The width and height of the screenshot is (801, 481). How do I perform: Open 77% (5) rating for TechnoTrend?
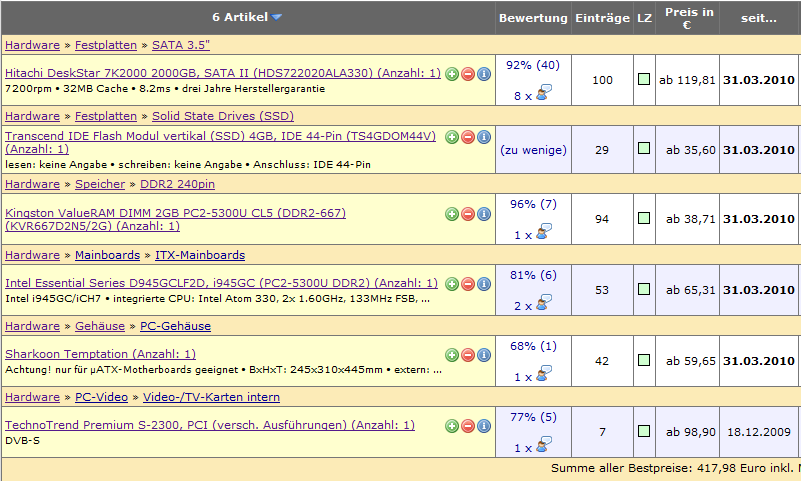click(x=533, y=417)
